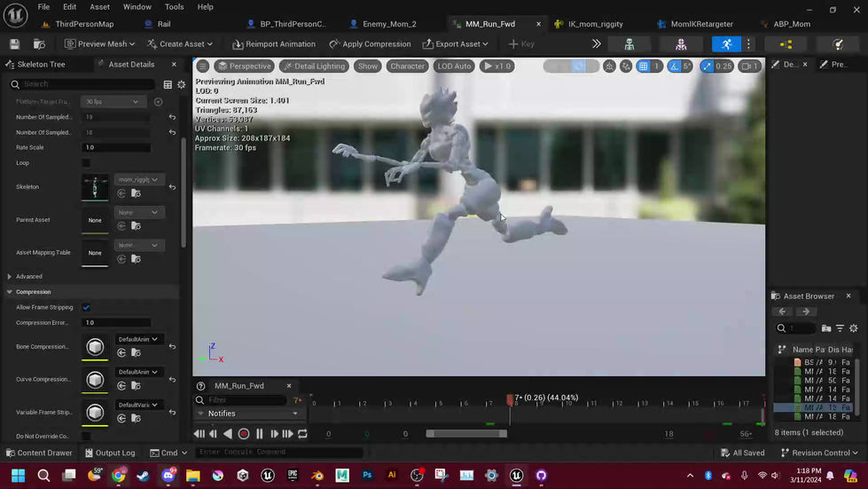Open Asset Mapping Table dropdown
This screenshot has width=868, height=489.
pyautogui.click(x=138, y=245)
